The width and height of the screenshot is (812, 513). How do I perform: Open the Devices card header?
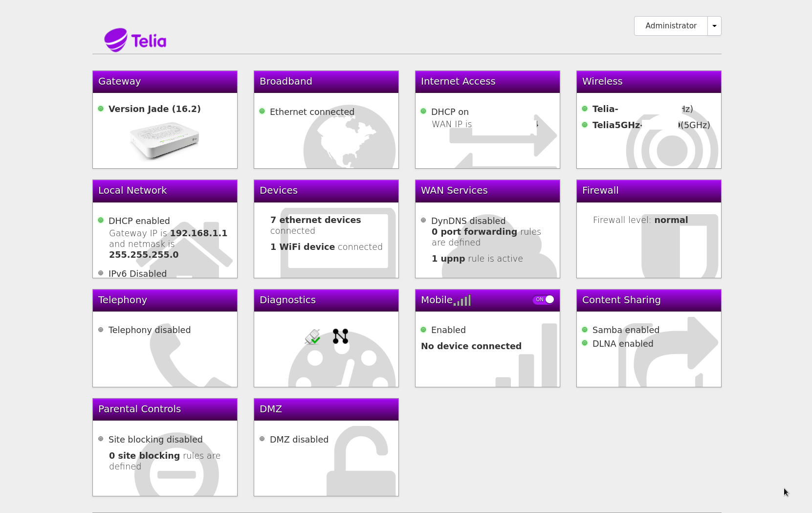coord(326,191)
